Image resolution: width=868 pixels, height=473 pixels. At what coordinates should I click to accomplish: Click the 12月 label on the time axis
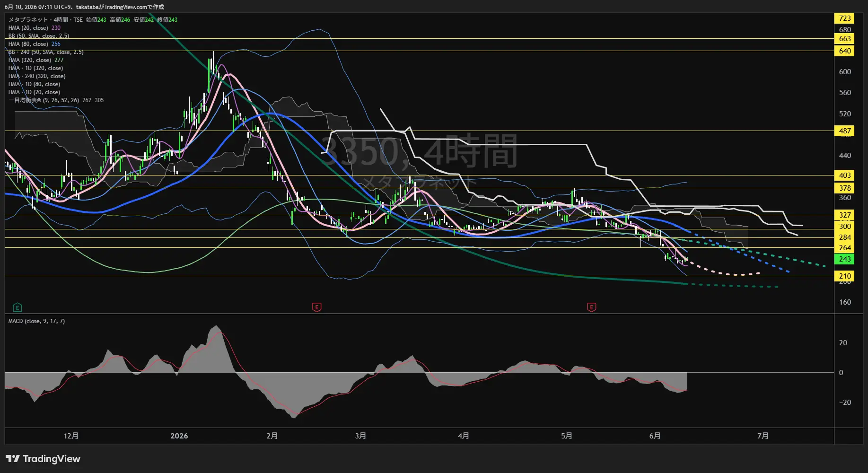(71, 436)
